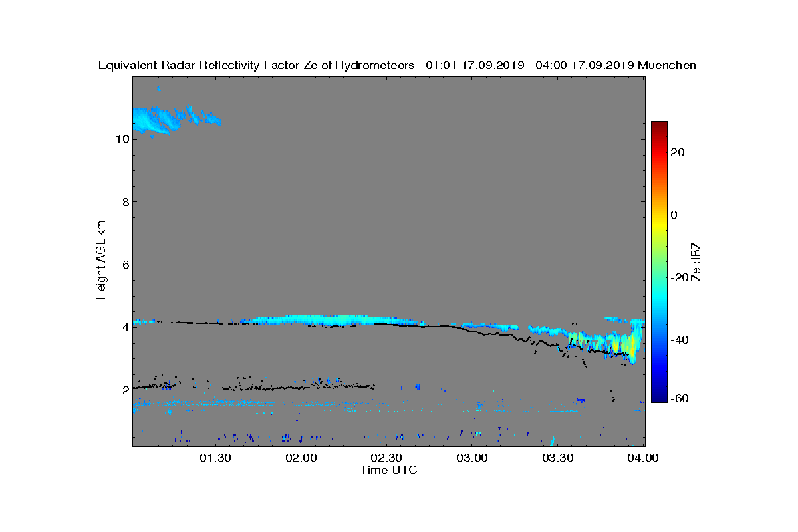Click the height tick label 6
Screen dimensions: 798x532
pos(124,265)
